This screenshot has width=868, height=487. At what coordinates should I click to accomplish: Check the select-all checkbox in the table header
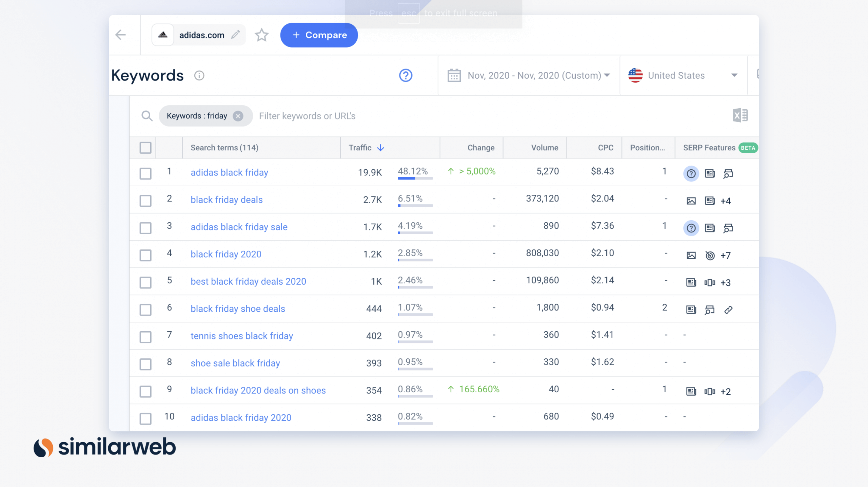tap(145, 148)
